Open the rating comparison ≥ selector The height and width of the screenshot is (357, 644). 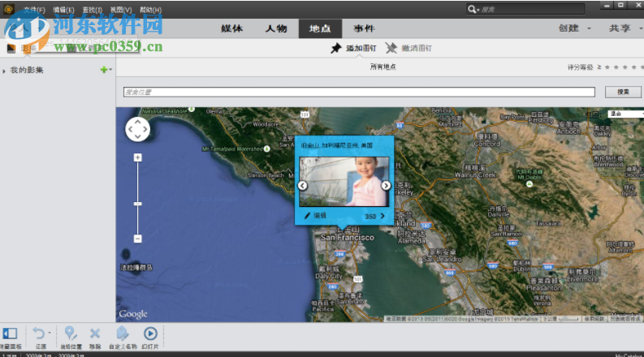pos(599,67)
